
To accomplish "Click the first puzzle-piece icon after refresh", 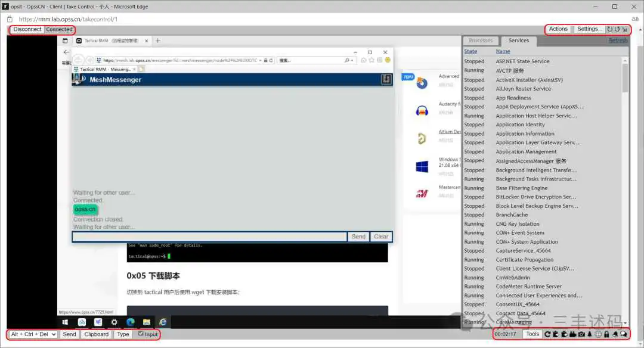I will click(556, 334).
